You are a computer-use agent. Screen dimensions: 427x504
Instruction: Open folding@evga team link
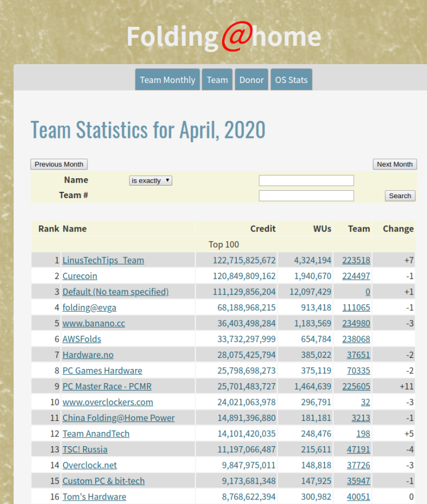89,308
